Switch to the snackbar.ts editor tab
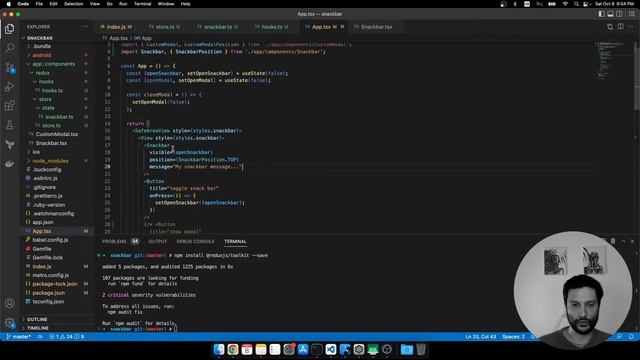640x360 pixels. pos(218,27)
